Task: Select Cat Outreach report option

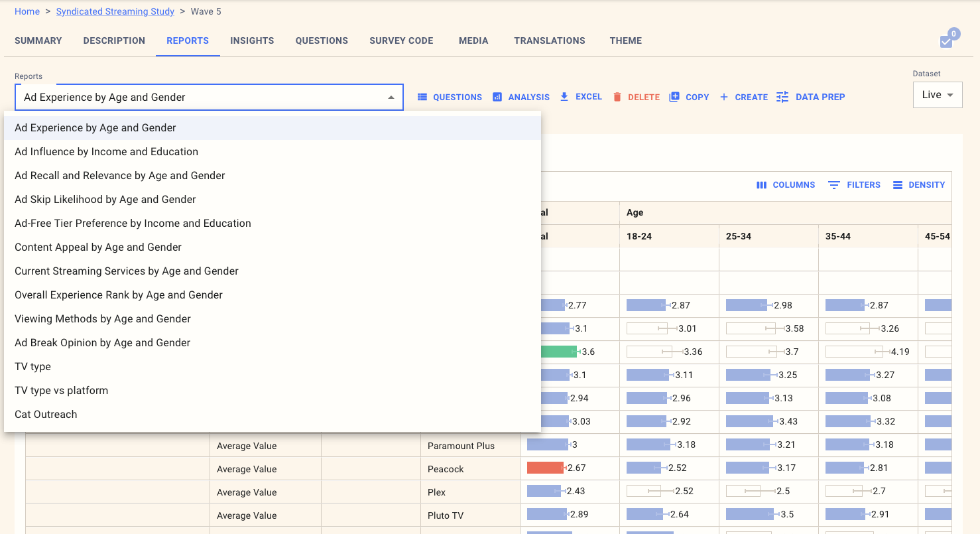Action: 46,415
